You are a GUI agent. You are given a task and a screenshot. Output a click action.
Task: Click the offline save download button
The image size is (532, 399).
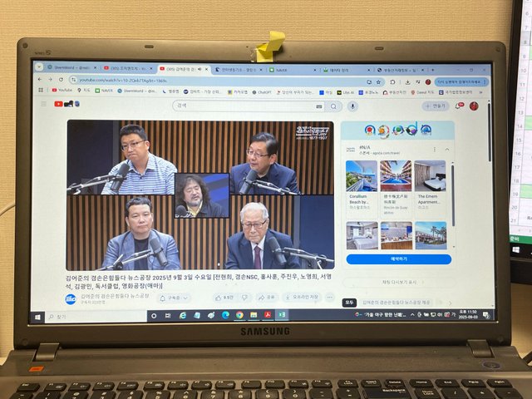[302, 298]
